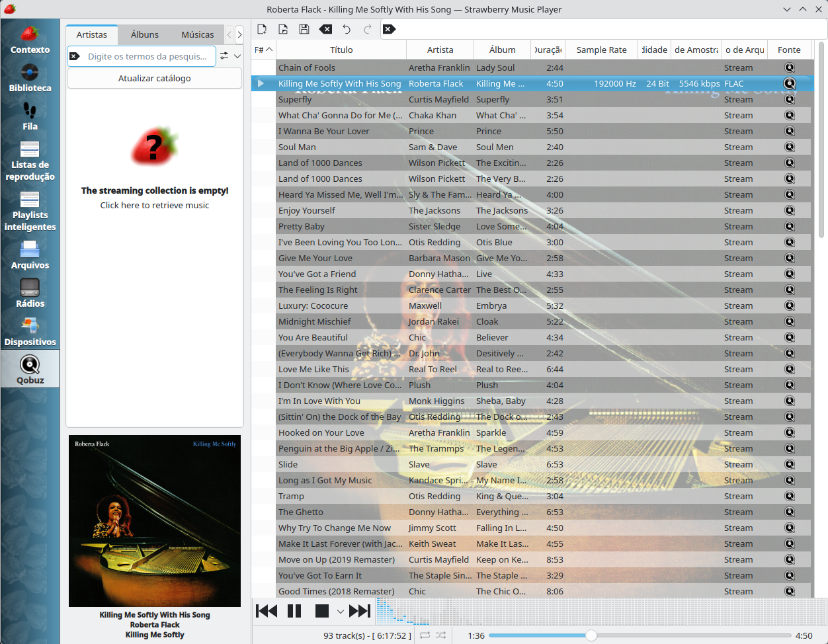
Task: Open Qobuz search filter options
Action: [224, 56]
